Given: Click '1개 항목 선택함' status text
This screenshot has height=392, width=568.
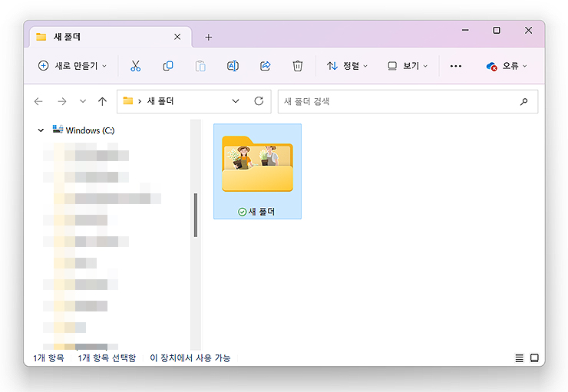Looking at the screenshot, I should coord(107,358).
